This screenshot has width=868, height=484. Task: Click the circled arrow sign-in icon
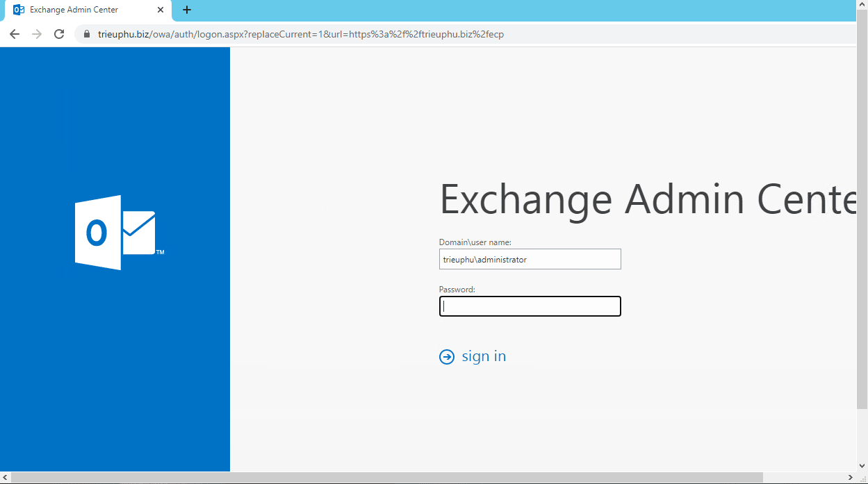446,357
